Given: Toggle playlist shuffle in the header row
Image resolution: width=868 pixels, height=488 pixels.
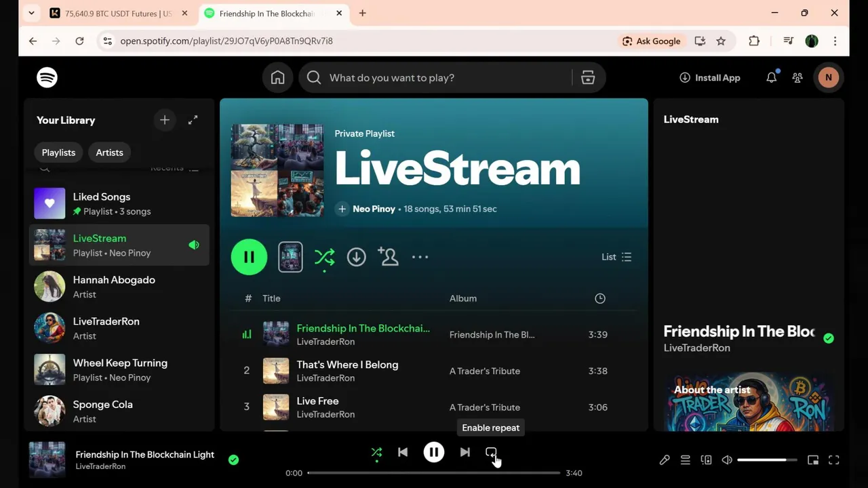Looking at the screenshot, I should [324, 257].
